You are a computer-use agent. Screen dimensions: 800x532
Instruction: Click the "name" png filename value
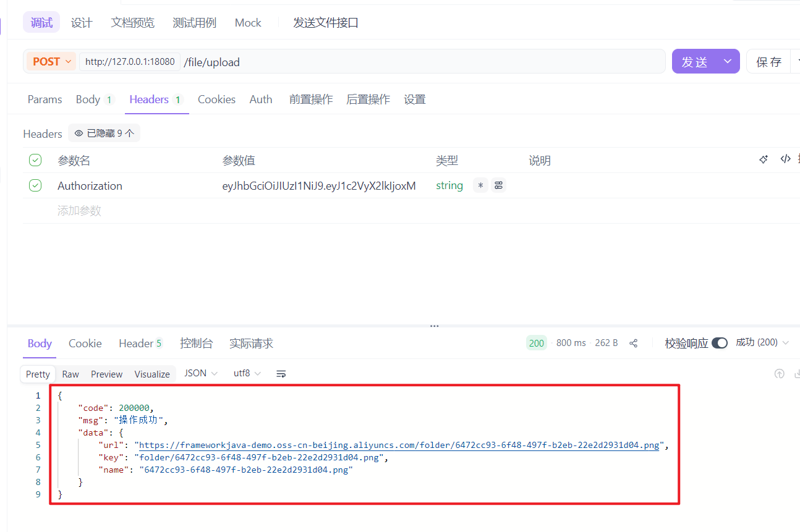[245, 470]
